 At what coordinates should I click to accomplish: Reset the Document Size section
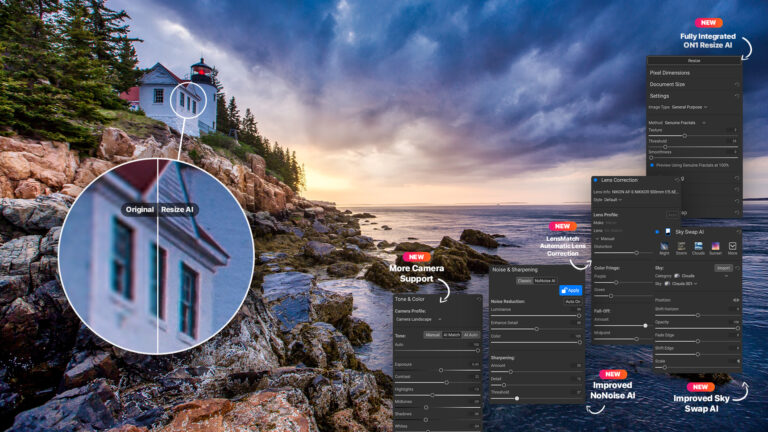click(x=737, y=84)
